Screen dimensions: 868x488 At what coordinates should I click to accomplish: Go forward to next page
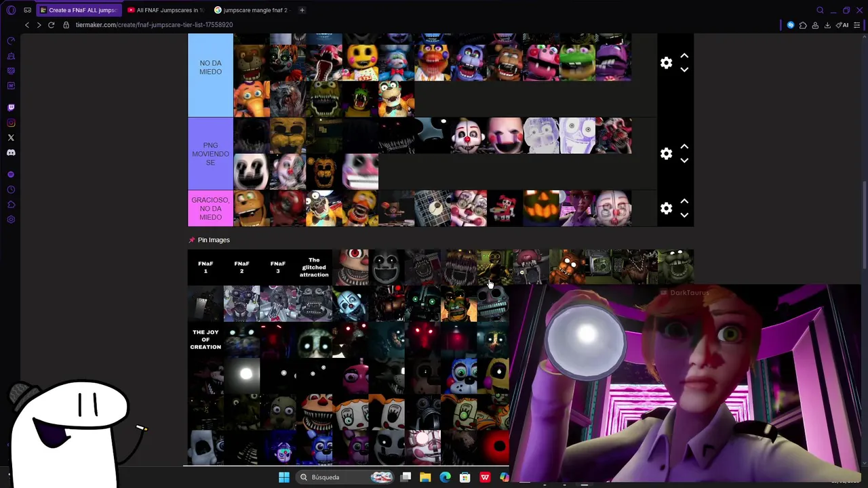pos(39,25)
